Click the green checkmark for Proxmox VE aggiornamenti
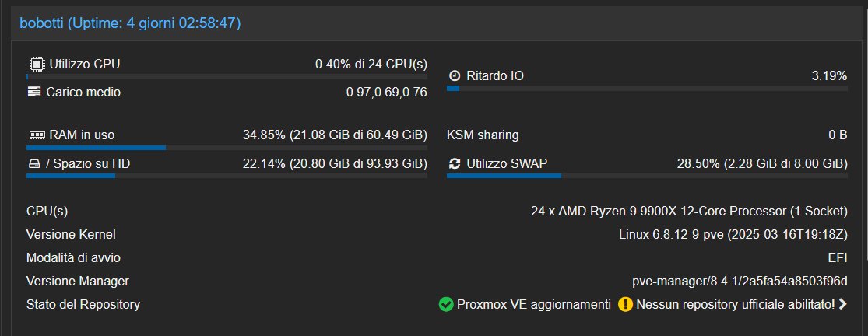The width and height of the screenshot is (868, 336). [445, 305]
